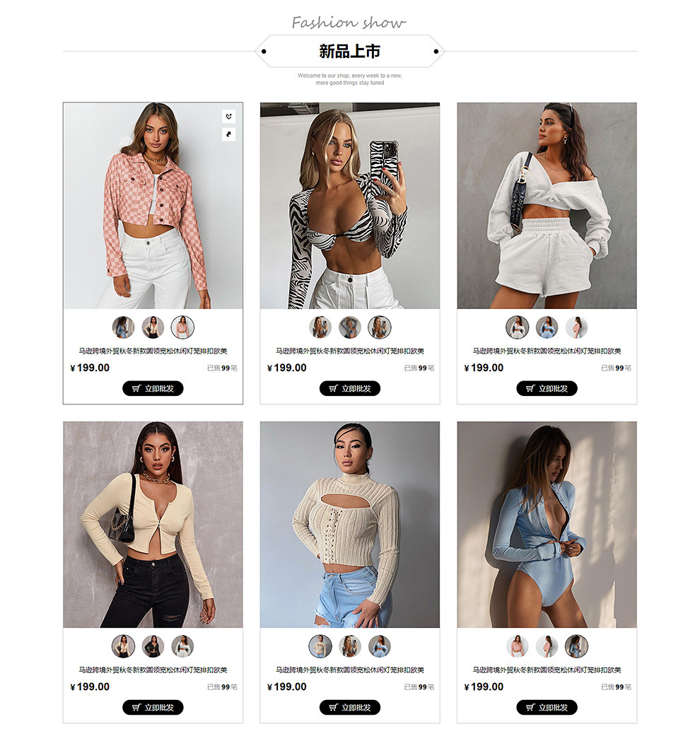Open the blue bodysuit product image
The image size is (700, 736).
[x=547, y=525]
